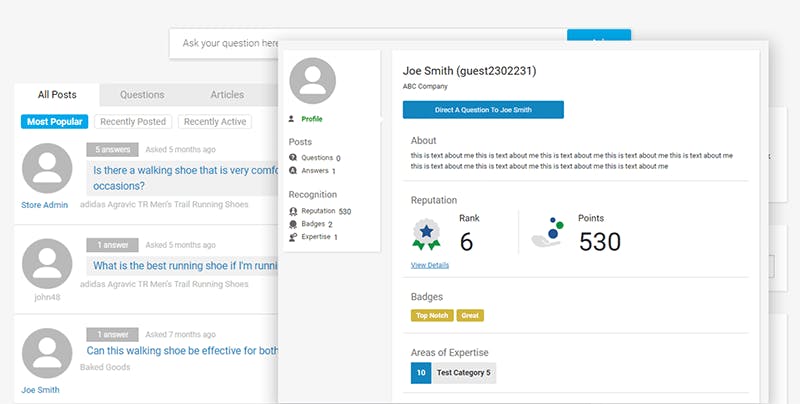Click the Questions icon under Posts
The image size is (800, 404).
292,158
